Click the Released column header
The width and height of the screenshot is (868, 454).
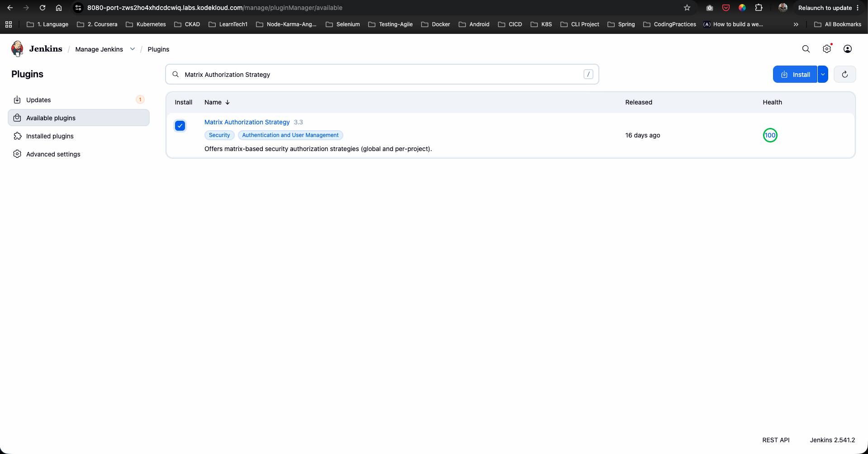tap(639, 102)
